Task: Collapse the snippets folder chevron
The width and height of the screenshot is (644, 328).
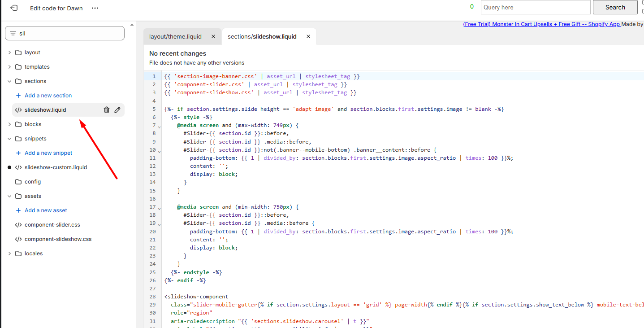Action: coord(9,139)
